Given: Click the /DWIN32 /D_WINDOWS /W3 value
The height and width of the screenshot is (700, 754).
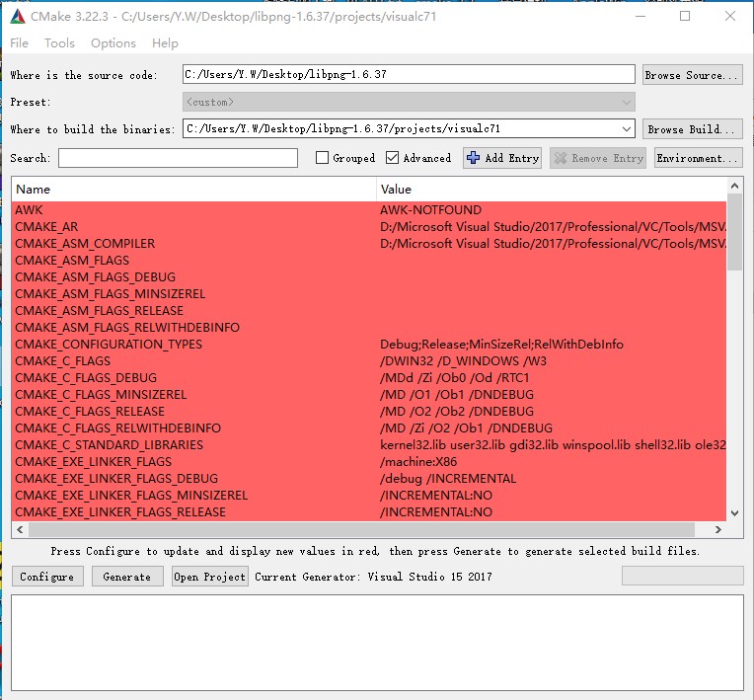Looking at the screenshot, I should pyautogui.click(x=463, y=361).
